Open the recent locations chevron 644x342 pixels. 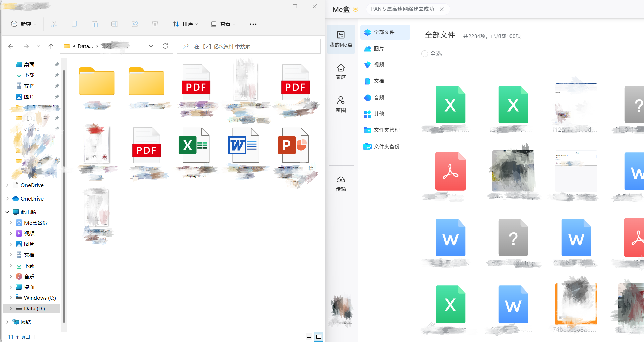(39, 46)
